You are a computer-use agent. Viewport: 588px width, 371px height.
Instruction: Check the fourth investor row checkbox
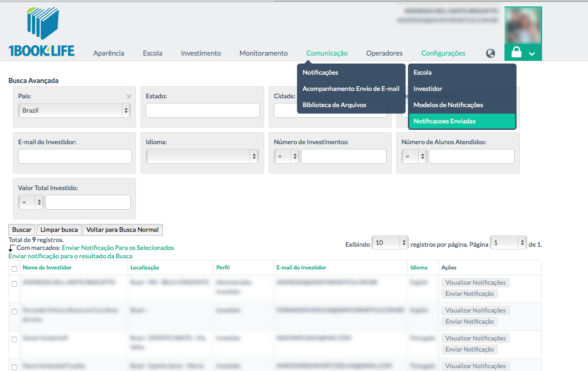14,367
